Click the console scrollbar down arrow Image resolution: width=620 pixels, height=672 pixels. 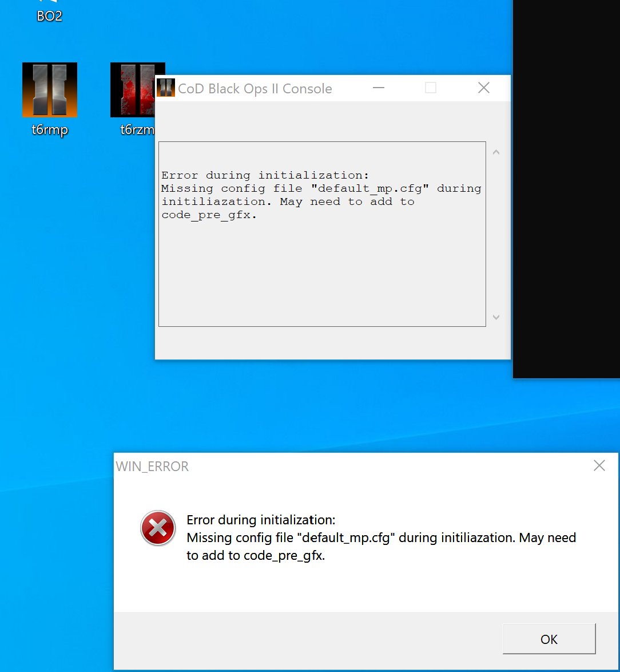pos(496,317)
